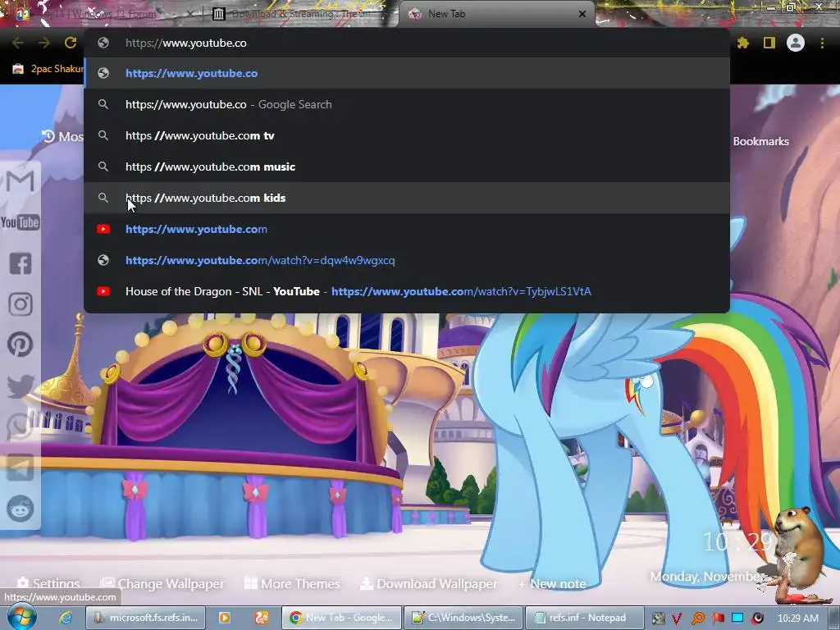This screenshot has width=840, height=630.
Task: Pick the youtube.com kids suggestion
Action: coord(407,198)
